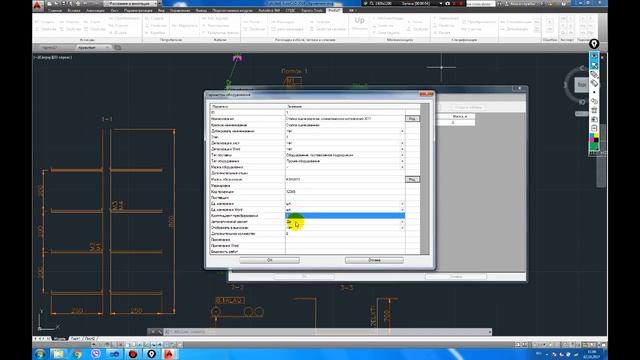Click the camera icon on the recording bar

click(x=447, y=4)
